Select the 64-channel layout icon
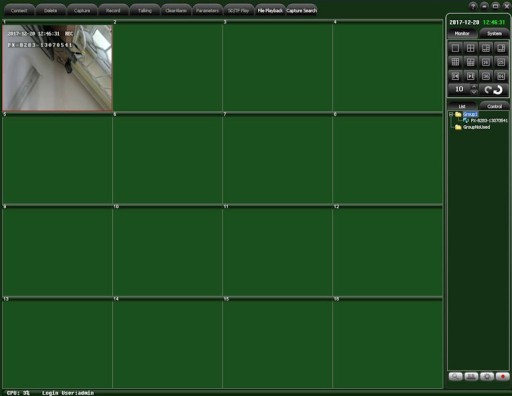The image size is (512, 396). click(501, 76)
